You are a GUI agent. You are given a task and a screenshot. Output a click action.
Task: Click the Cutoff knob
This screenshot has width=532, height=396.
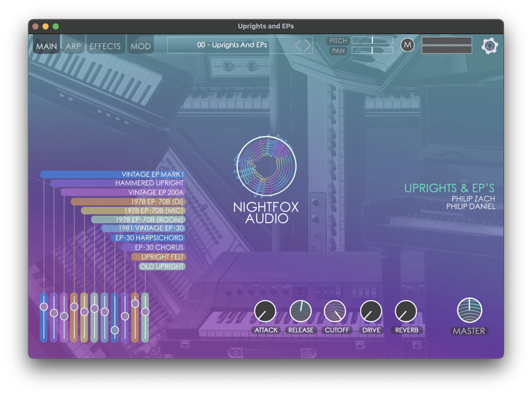[x=335, y=311]
